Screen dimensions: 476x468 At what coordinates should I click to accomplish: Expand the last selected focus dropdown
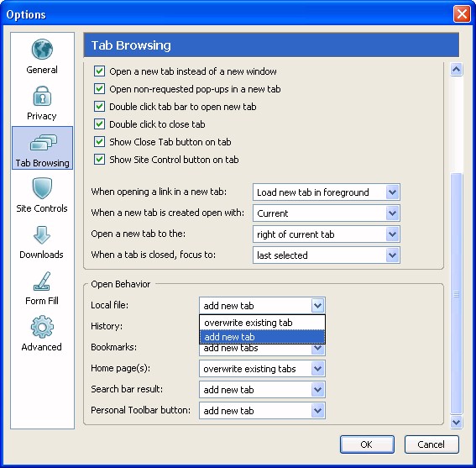tap(327, 255)
